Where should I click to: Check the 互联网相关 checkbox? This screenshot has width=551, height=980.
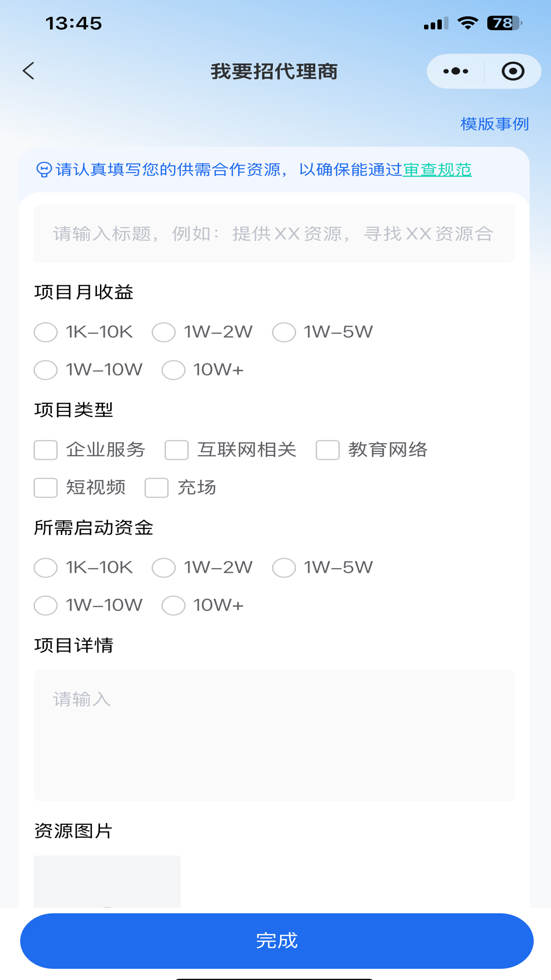(177, 450)
